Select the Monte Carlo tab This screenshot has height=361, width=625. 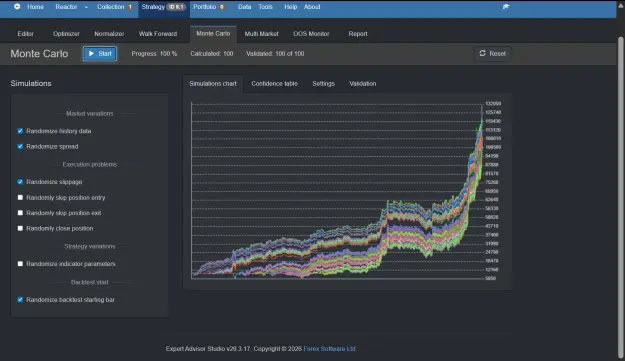[x=213, y=34]
